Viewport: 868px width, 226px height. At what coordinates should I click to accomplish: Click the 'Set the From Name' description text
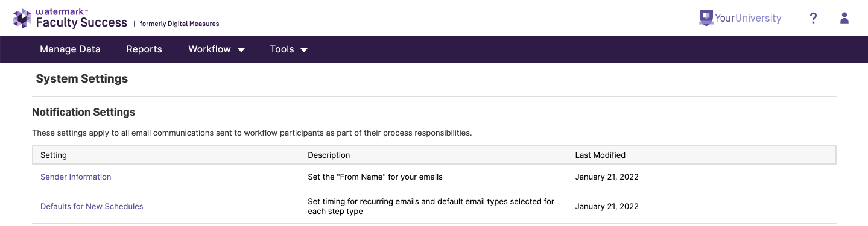click(x=375, y=177)
